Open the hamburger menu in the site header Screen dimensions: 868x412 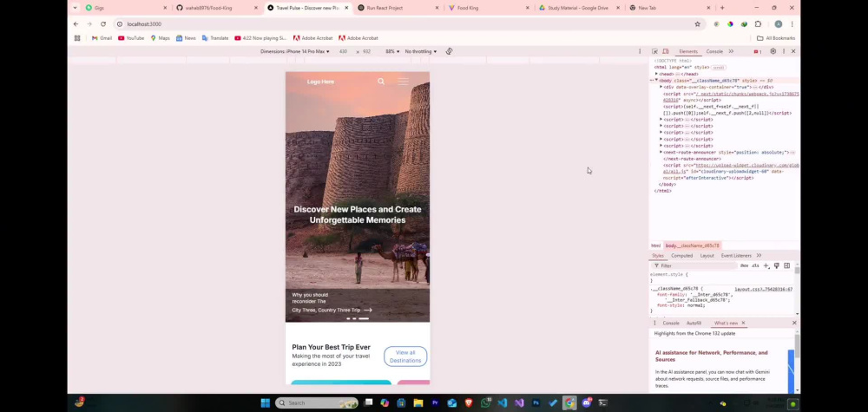403,82
